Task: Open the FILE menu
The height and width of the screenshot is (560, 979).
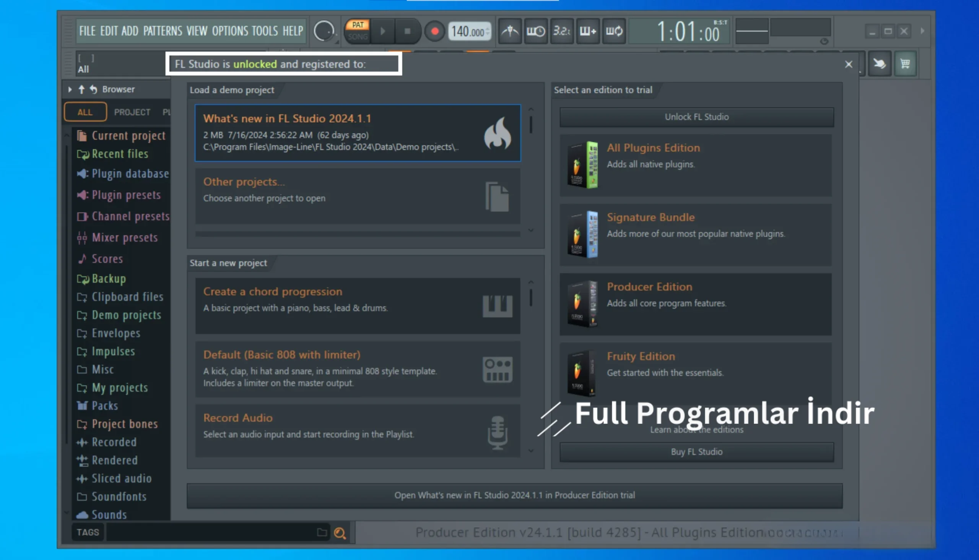Action: pos(87,31)
